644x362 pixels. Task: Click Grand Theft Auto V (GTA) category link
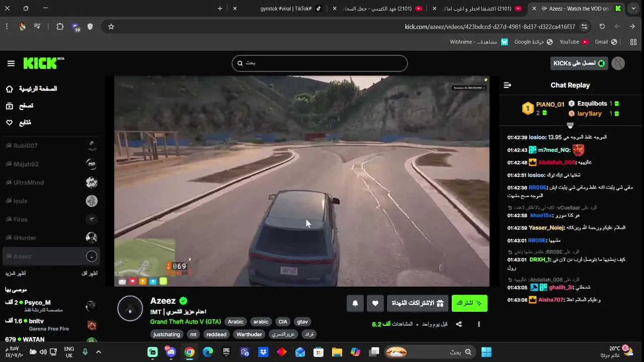[x=185, y=322]
